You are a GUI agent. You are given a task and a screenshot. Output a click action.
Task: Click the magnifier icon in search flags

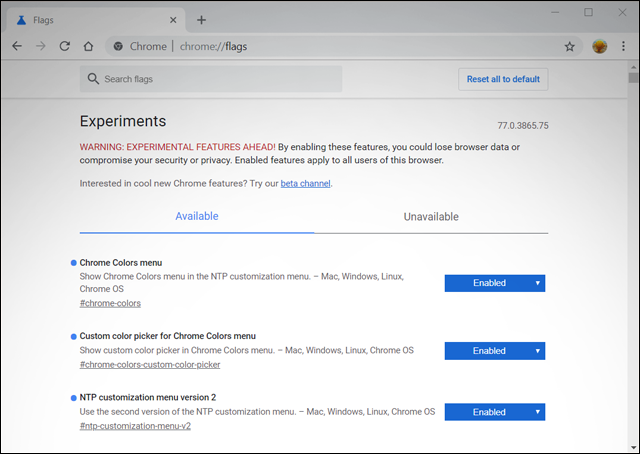coord(93,79)
